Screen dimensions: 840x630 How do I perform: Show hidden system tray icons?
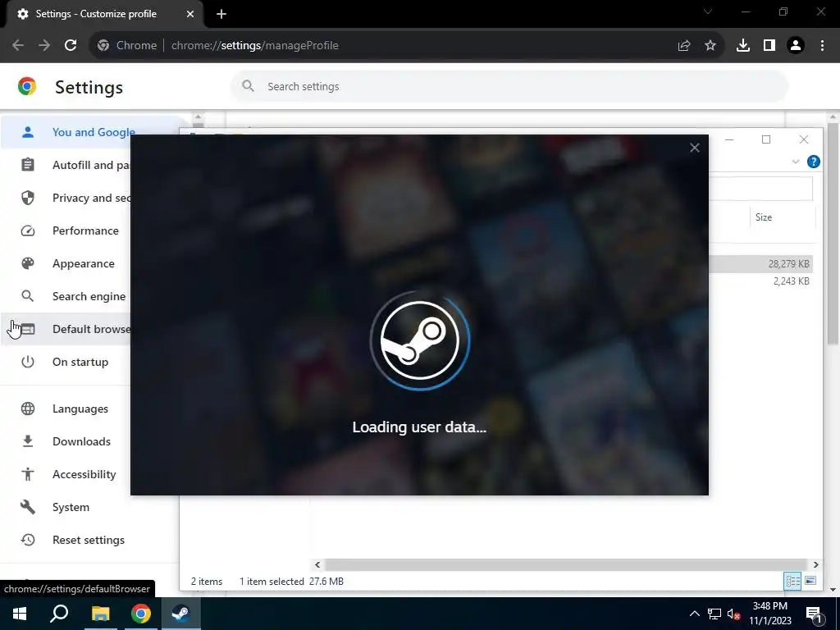tap(694, 614)
